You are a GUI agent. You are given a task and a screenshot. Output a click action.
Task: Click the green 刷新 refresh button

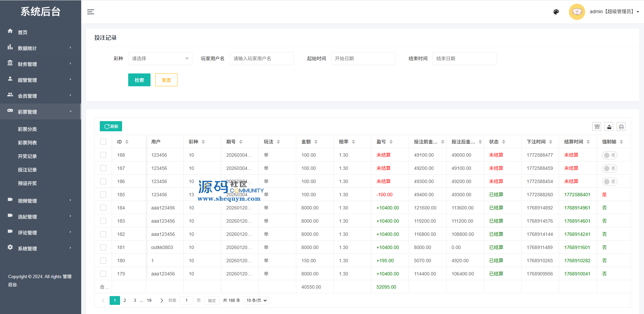click(111, 126)
